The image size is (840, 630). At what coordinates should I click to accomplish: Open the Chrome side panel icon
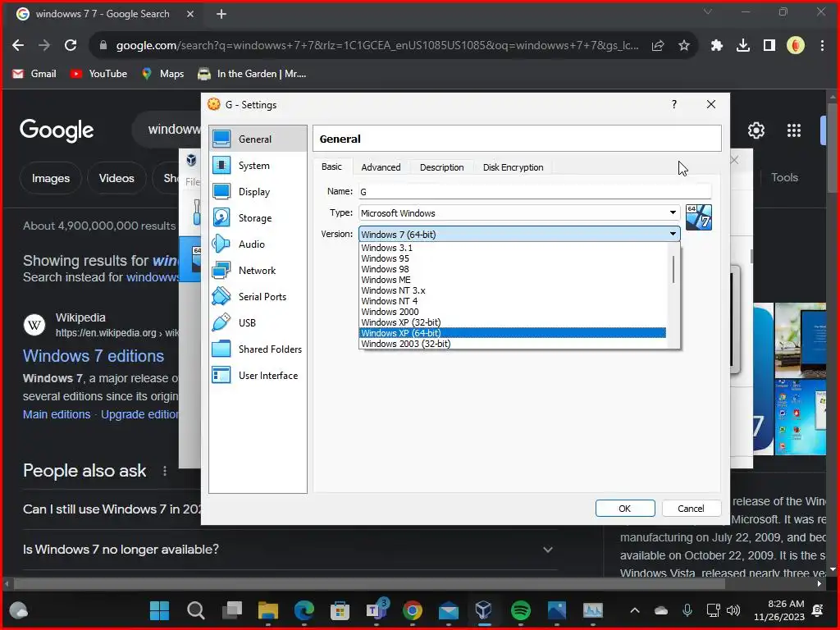(769, 46)
